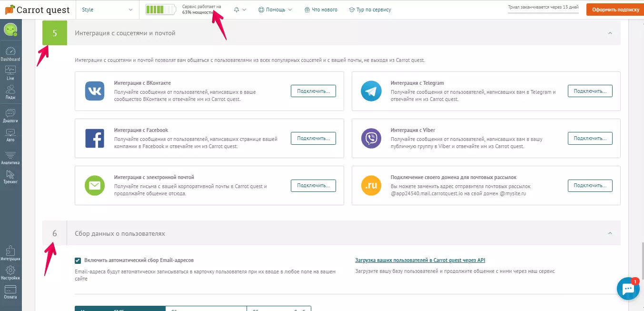Viewport: 644px width, 311px height.
Task: Open Что нового
Action: click(321, 10)
